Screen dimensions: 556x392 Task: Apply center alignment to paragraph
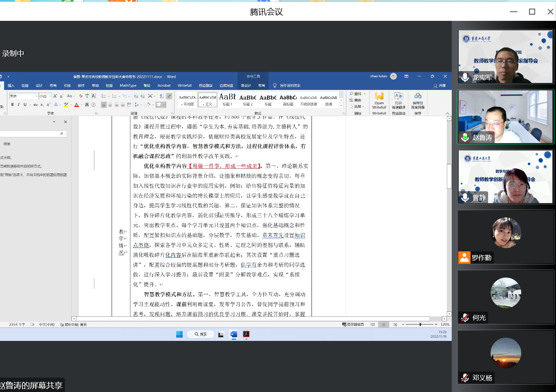pyautogui.click(x=110, y=105)
